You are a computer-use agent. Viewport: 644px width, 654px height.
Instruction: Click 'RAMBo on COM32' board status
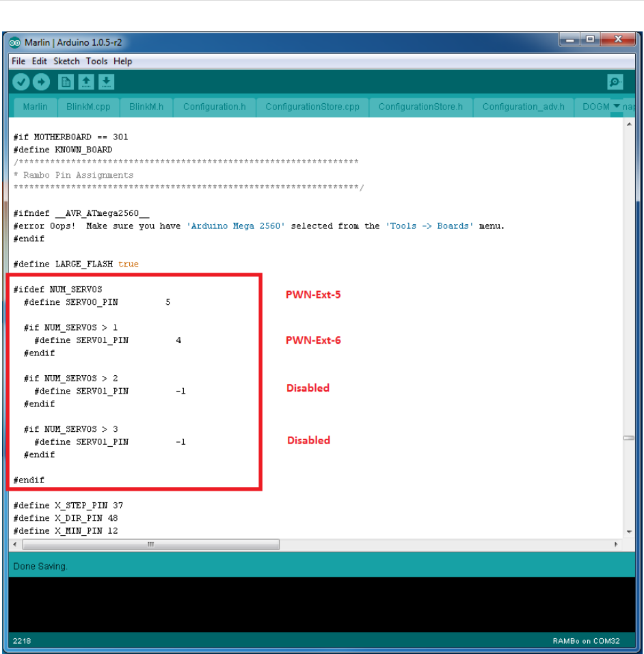(x=586, y=641)
